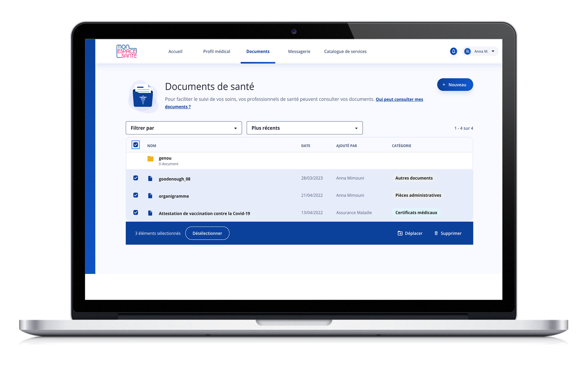Click Supprimer to delete selected items
588x365 pixels.
click(448, 234)
